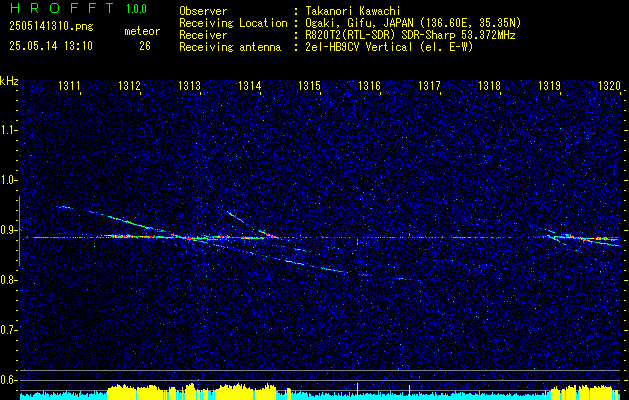Screen dimensions: 629x400
Task: Click the time marker 1317
Action: 429,86
